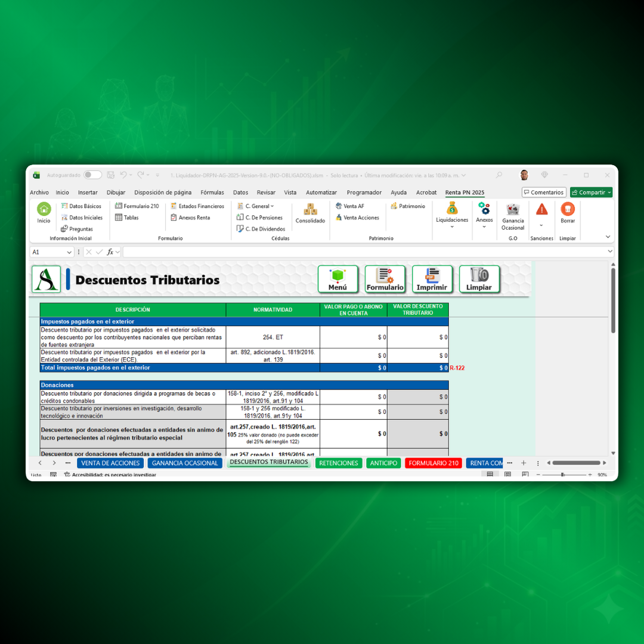Open the Fórmulas ribbon tab
644x644 pixels.
click(x=212, y=193)
